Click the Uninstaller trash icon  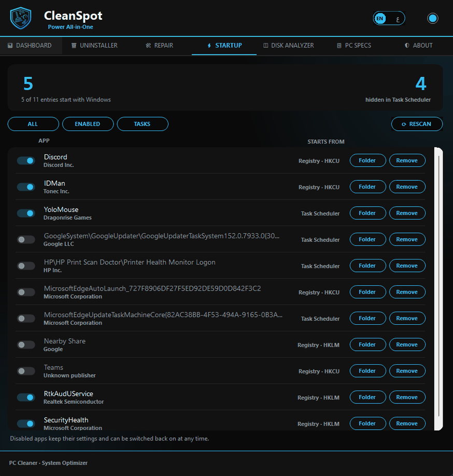[x=74, y=46]
